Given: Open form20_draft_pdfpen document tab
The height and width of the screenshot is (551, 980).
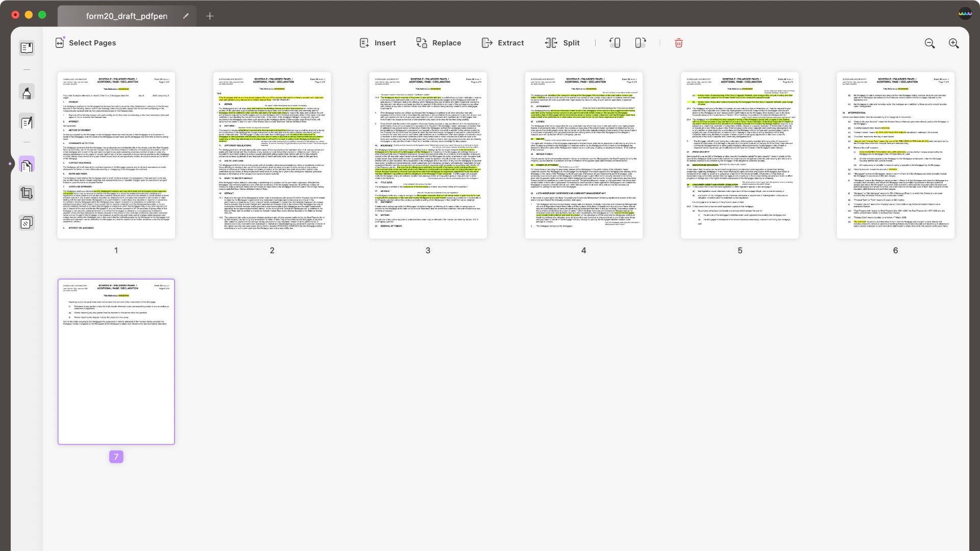Looking at the screenshot, I should [127, 15].
